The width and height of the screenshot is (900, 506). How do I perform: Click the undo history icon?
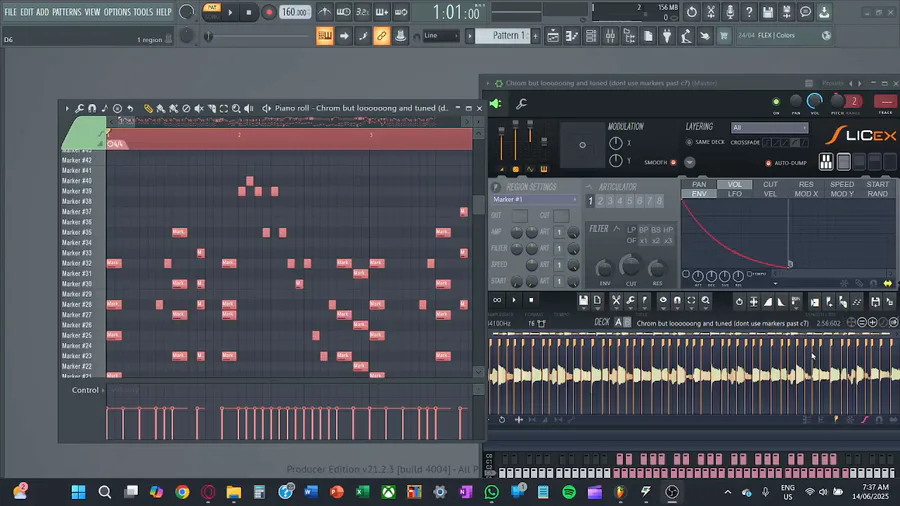coord(692,12)
